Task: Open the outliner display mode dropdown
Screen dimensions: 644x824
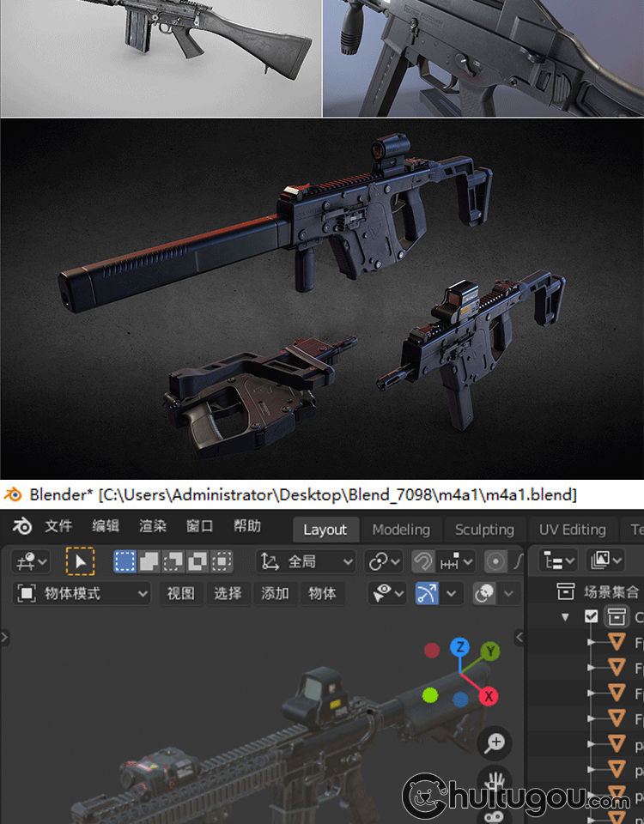Action: [605, 560]
